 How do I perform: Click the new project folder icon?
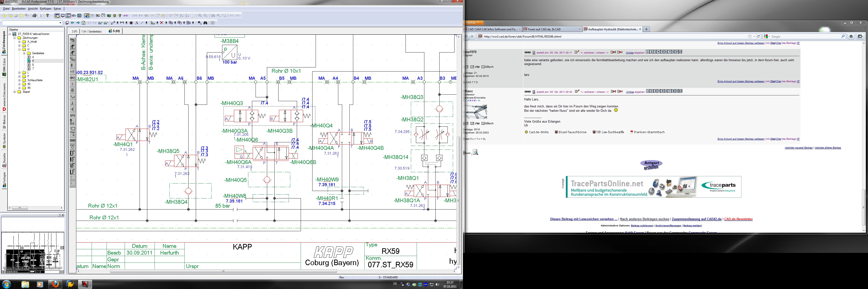4,16
